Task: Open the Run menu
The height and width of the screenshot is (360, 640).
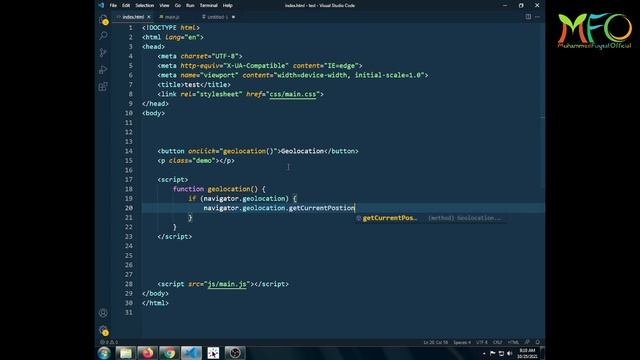Action: 190,5
